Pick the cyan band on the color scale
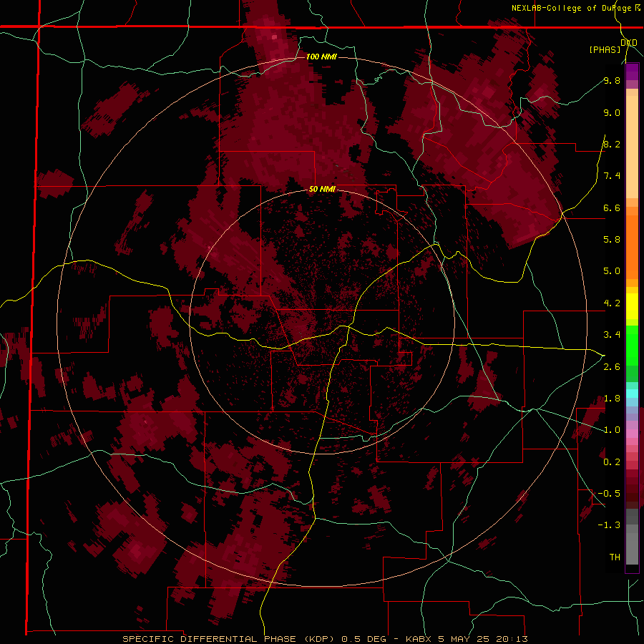This screenshot has height=644, width=644. 632,394
